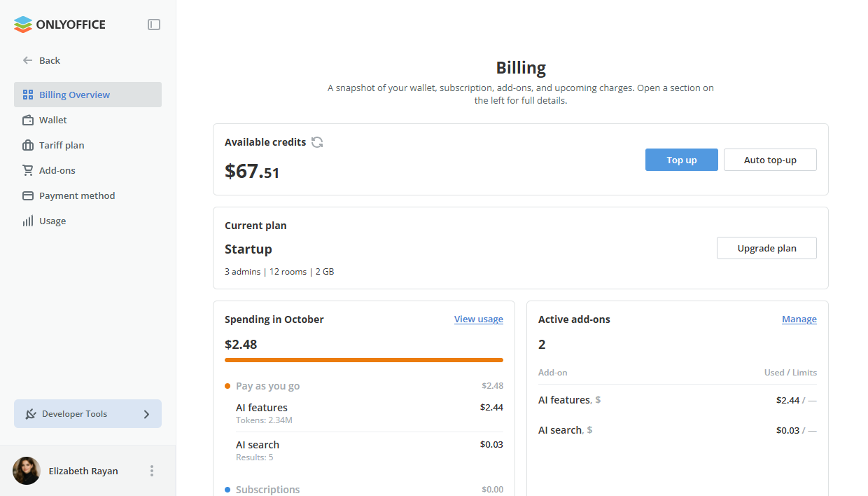This screenshot has height=496, width=868.
Task: Click the active add-ons count 2
Action: (542, 345)
